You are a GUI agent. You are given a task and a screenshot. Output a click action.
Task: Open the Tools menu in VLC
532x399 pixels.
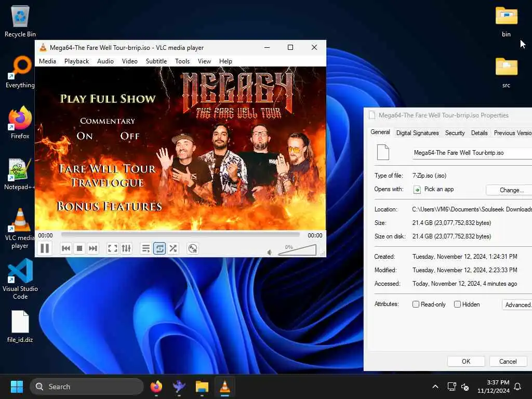(x=182, y=61)
